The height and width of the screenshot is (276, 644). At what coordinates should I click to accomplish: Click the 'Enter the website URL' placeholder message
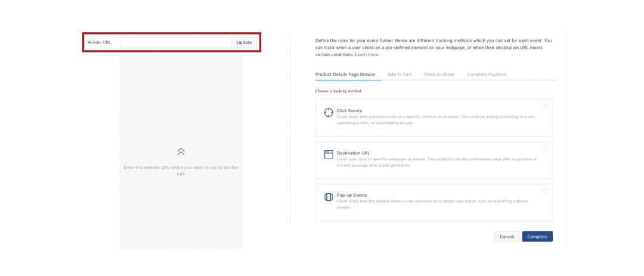click(181, 170)
